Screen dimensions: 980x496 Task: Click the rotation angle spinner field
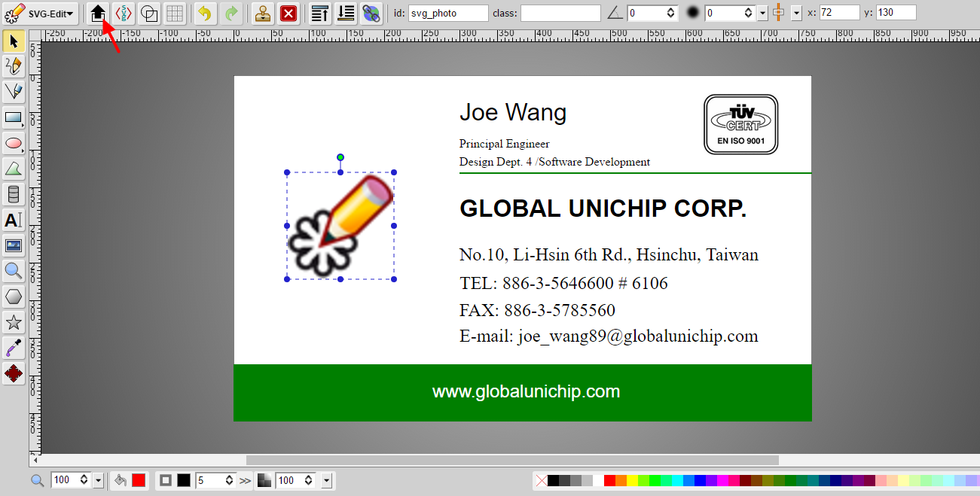click(x=652, y=13)
